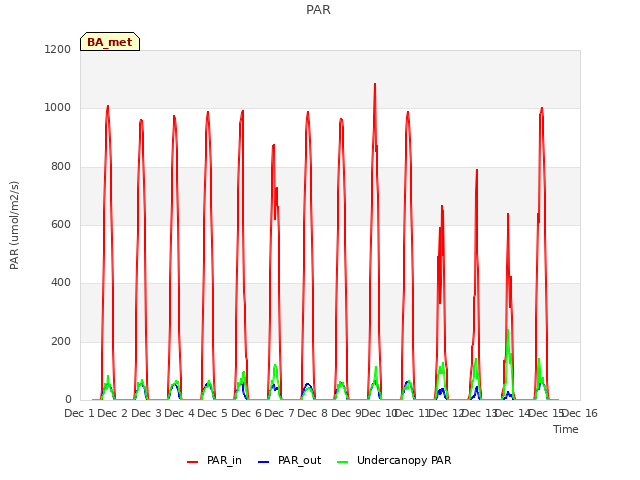Toggle Undercanopy PAR legend entry
Image resolution: width=640 pixels, height=480 pixels.
[394, 460]
